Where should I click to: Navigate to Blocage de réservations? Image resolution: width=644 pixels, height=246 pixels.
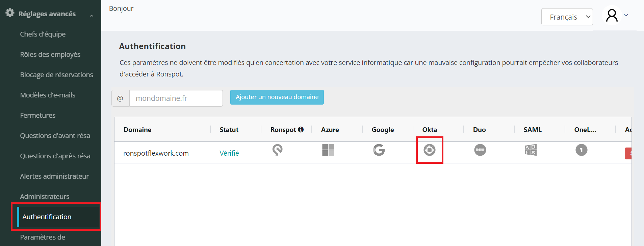pyautogui.click(x=56, y=75)
